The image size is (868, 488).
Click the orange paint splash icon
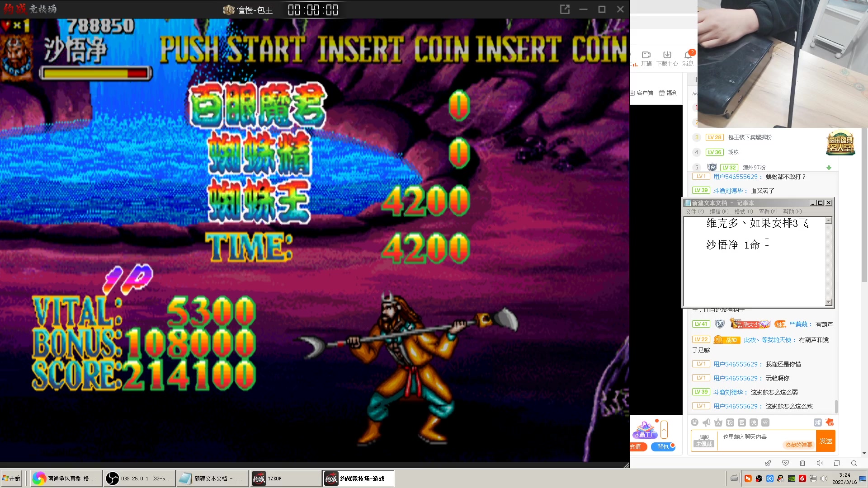point(830,422)
